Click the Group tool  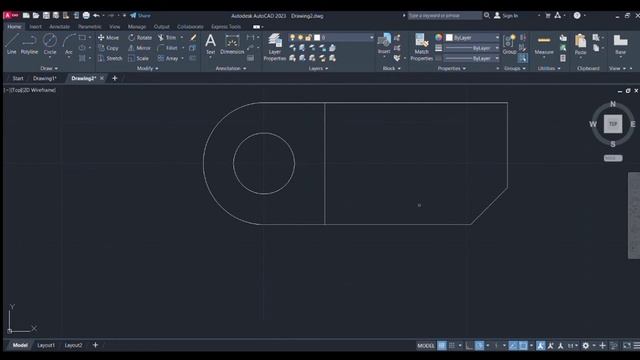[x=509, y=44]
